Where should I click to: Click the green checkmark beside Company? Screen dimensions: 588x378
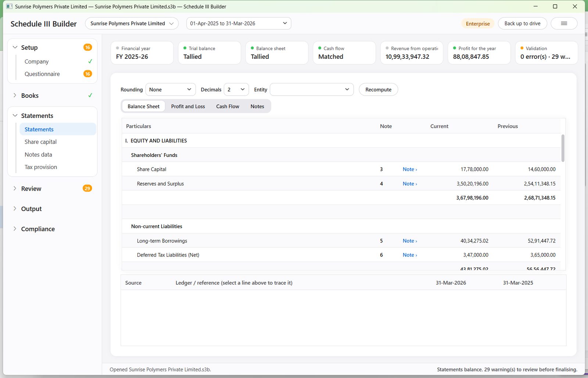90,61
